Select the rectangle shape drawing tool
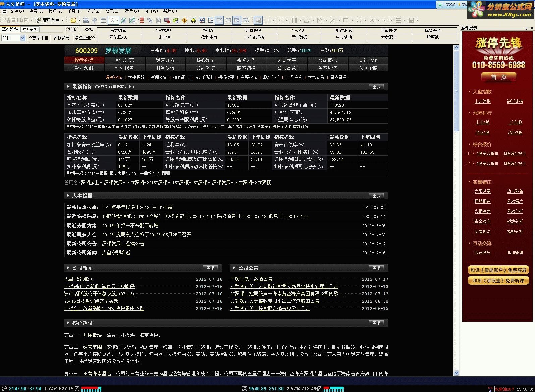 click(346, 20)
